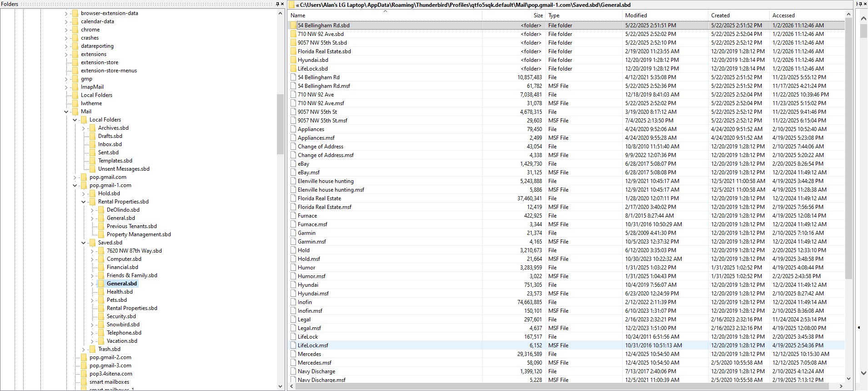Click the file list's horizontal scroll right arrow
The height and width of the screenshot is (391, 868).
point(841,386)
